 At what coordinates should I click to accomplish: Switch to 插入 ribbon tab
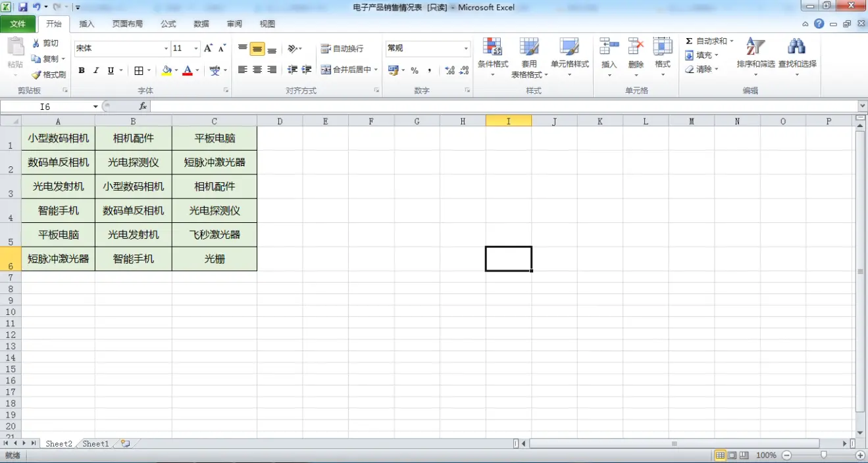(x=87, y=24)
